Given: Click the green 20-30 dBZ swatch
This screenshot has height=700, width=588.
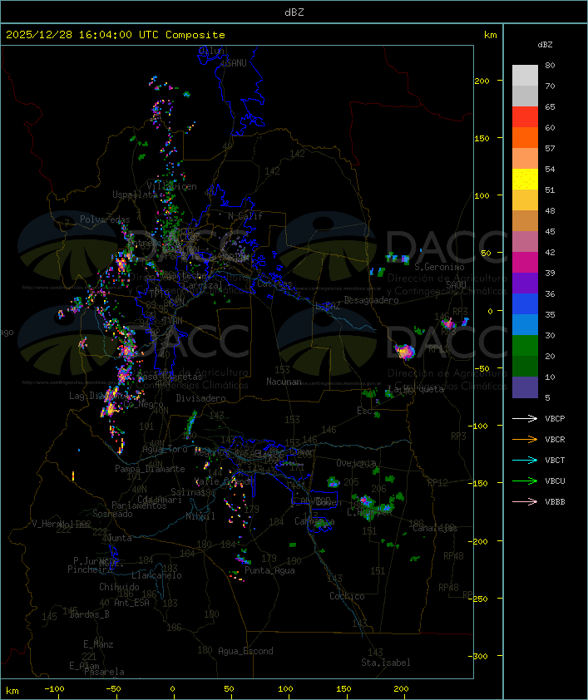Looking at the screenshot, I should click(x=525, y=346).
